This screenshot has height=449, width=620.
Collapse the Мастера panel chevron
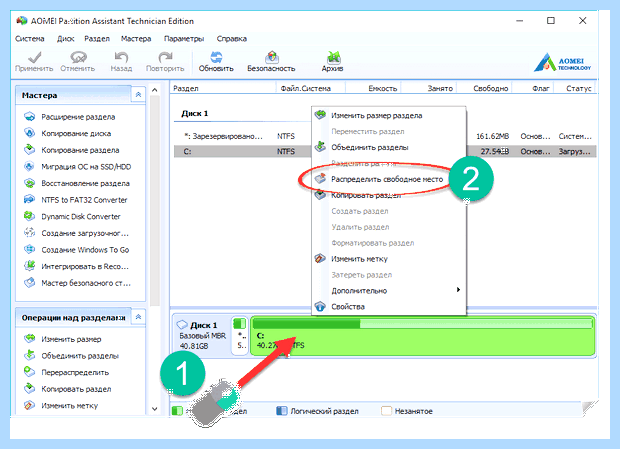138,94
